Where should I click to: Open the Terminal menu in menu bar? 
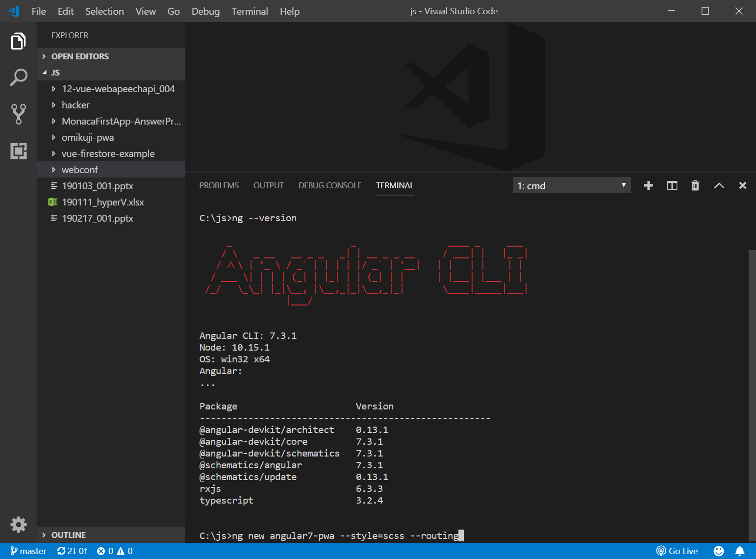(250, 11)
